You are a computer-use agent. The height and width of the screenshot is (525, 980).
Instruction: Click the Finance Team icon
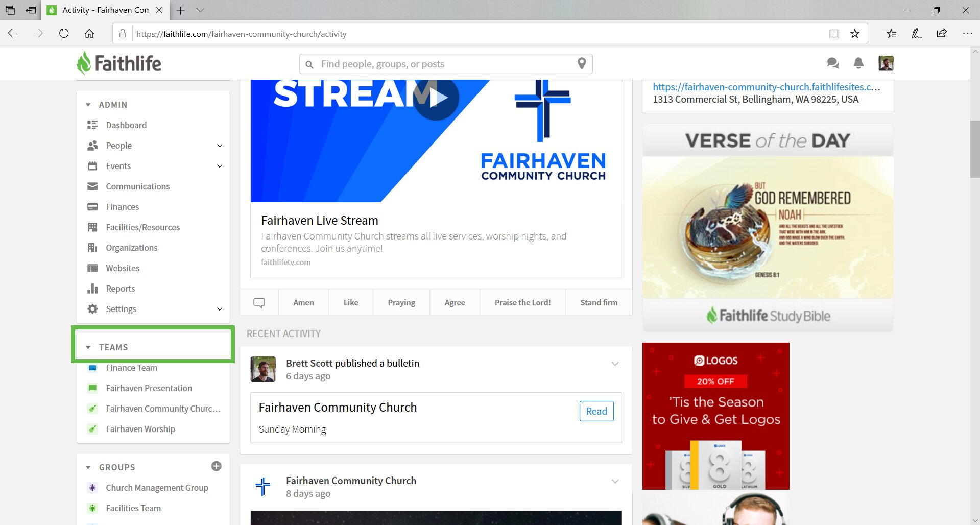[92, 368]
